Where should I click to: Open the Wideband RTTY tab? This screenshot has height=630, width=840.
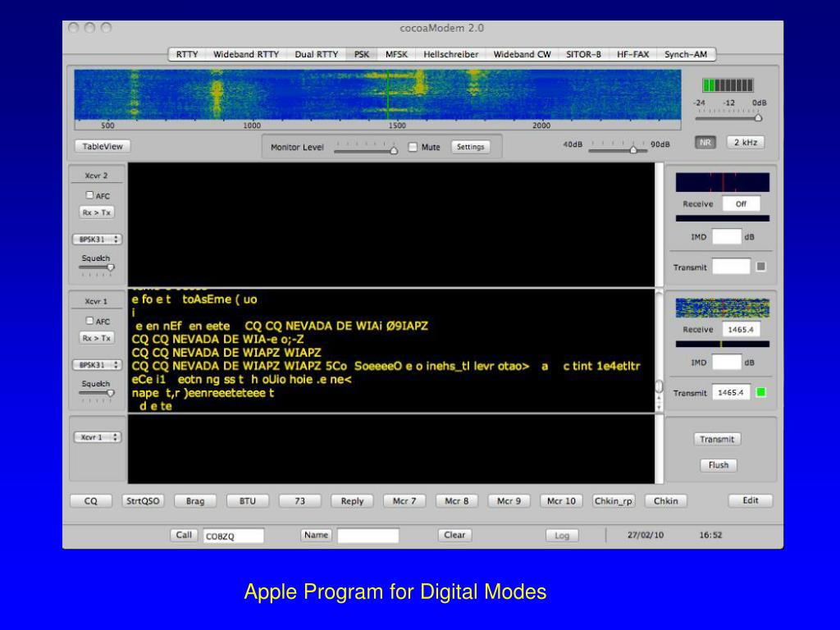[x=246, y=54]
